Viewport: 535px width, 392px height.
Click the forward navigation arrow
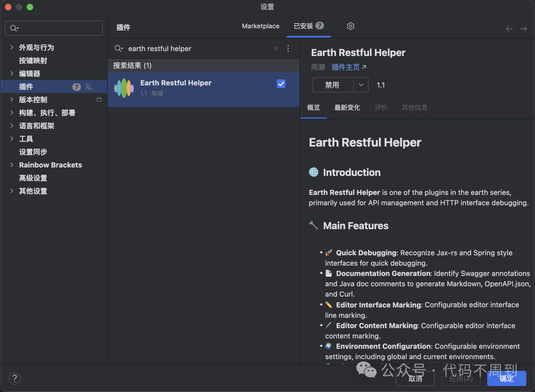(x=524, y=28)
